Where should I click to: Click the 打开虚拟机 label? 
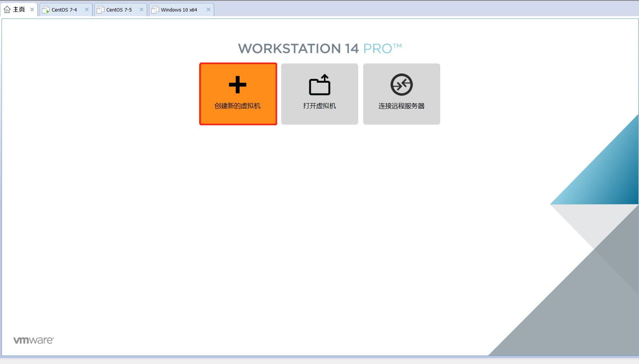tap(320, 106)
